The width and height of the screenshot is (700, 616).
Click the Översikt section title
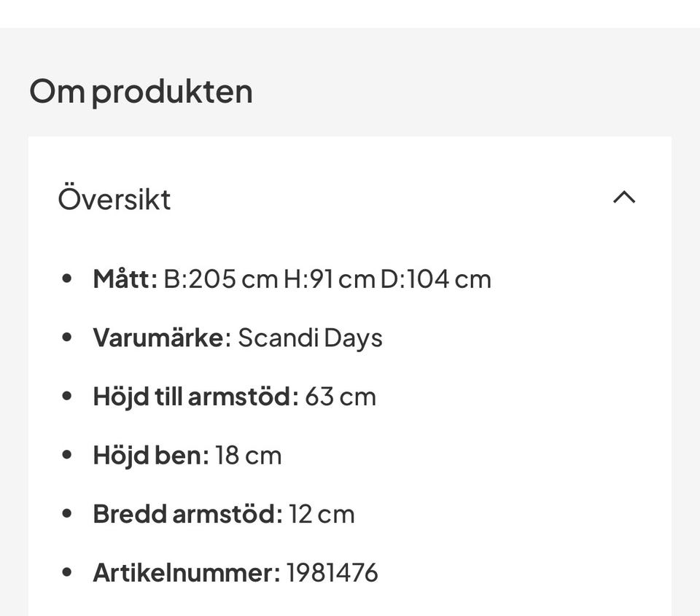[114, 198]
